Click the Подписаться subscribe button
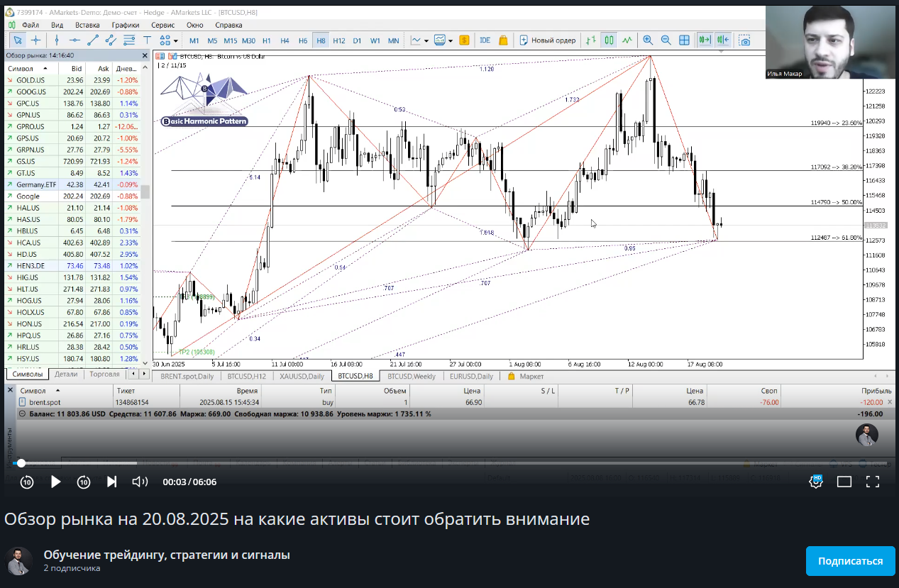Image resolution: width=899 pixels, height=588 pixels. [x=850, y=561]
